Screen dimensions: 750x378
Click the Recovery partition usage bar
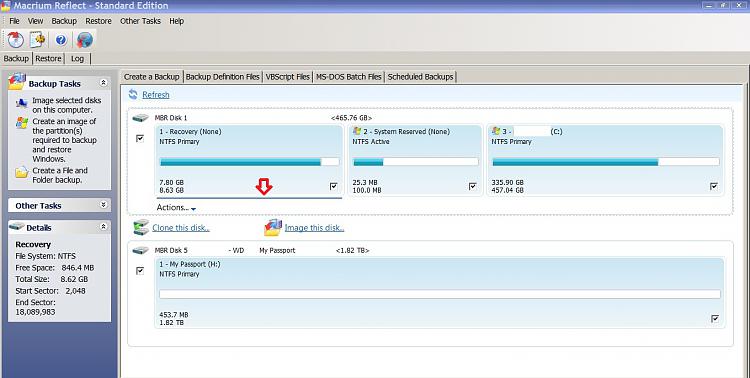[x=249, y=162]
